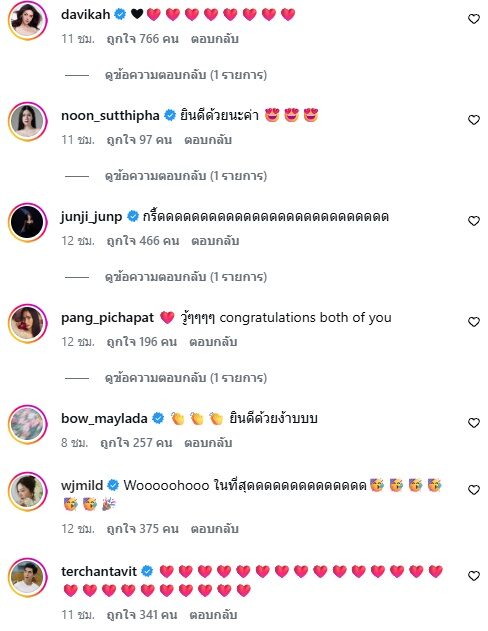The image size is (488, 631).
Task: Like noon_sutthipha's comment with heart icon
Action: point(474,120)
